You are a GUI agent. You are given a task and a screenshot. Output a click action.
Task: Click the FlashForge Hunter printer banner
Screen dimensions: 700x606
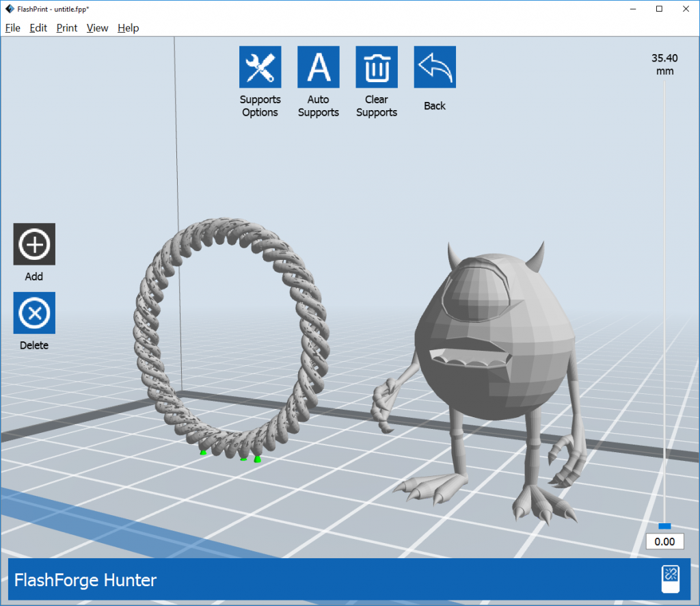pyautogui.click(x=349, y=579)
